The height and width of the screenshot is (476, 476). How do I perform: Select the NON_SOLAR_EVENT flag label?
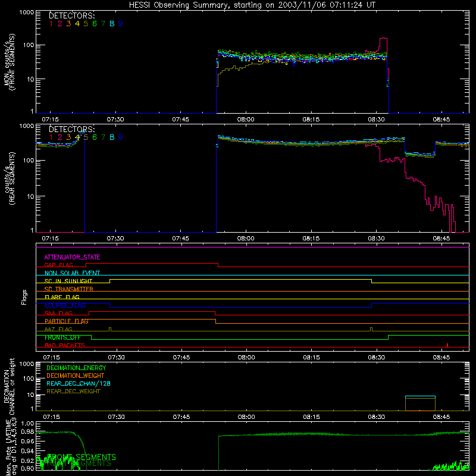[x=72, y=273]
